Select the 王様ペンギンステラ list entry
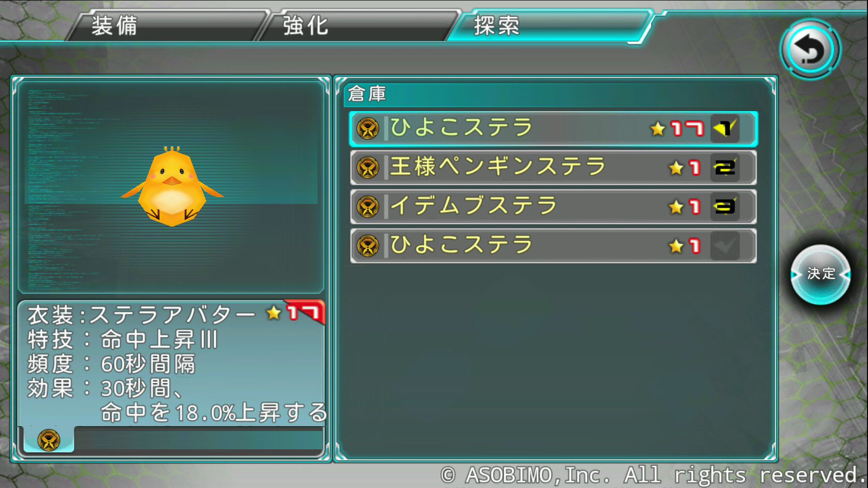868x488 pixels. pos(553,168)
